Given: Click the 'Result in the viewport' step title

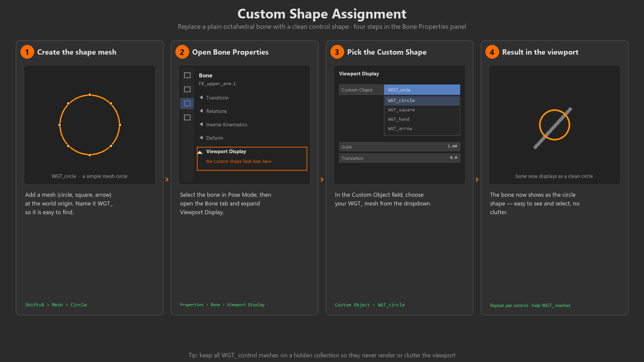Looking at the screenshot, I should coord(540,52).
